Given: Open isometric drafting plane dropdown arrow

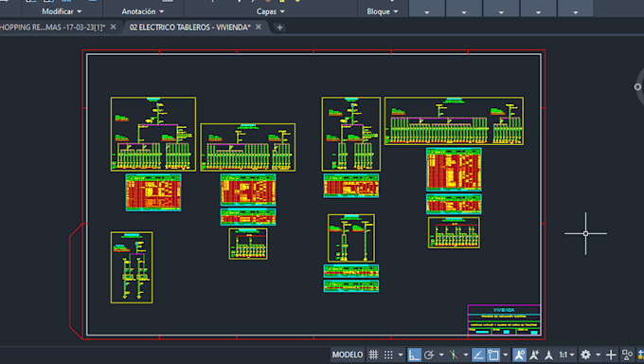Looking at the screenshot, I should tap(465, 355).
